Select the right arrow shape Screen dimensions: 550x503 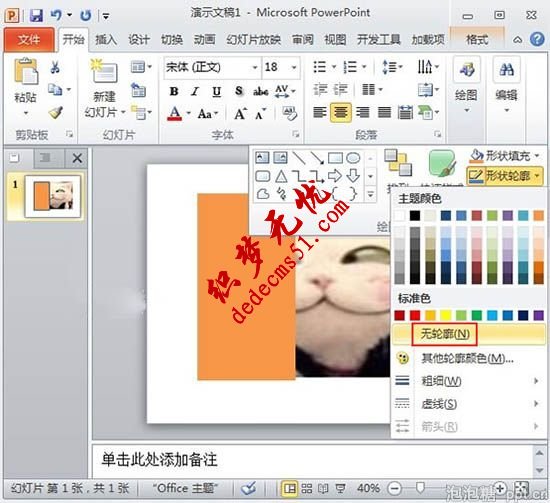pos(335,176)
